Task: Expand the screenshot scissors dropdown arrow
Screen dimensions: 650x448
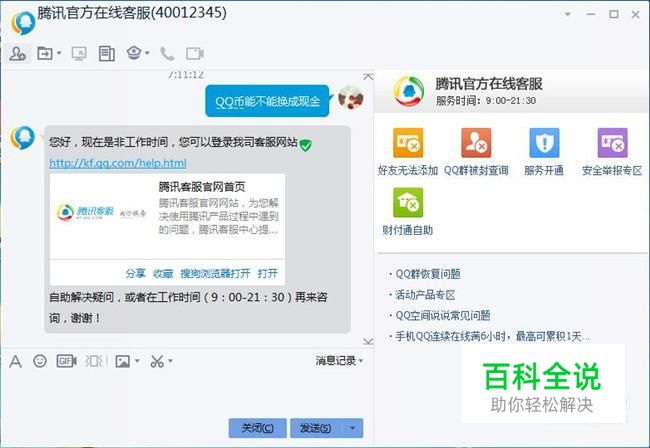Action: click(x=170, y=361)
